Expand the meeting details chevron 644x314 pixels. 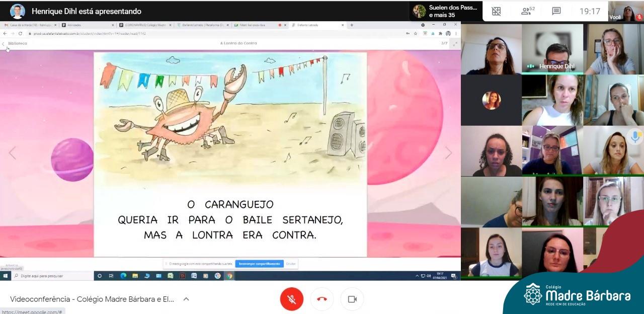coord(186,299)
